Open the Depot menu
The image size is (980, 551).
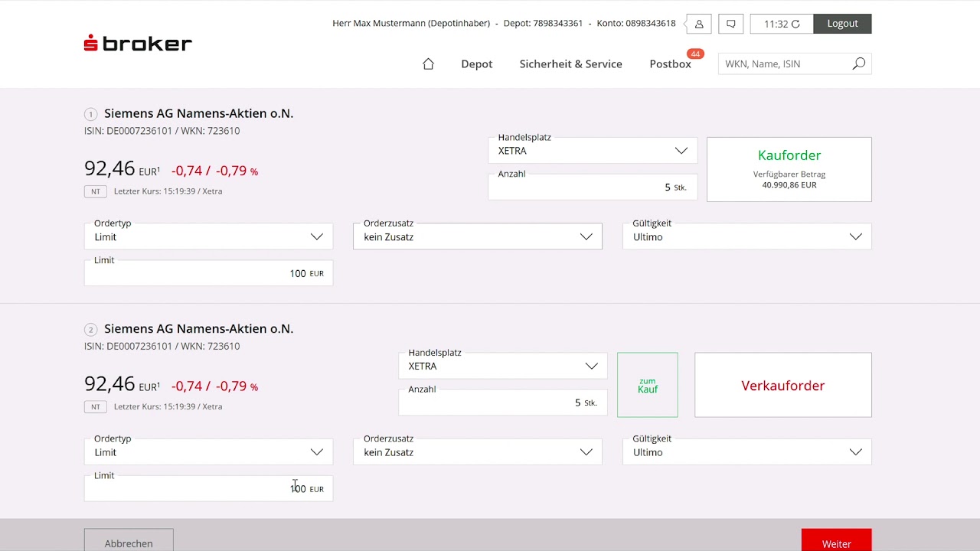pyautogui.click(x=476, y=64)
